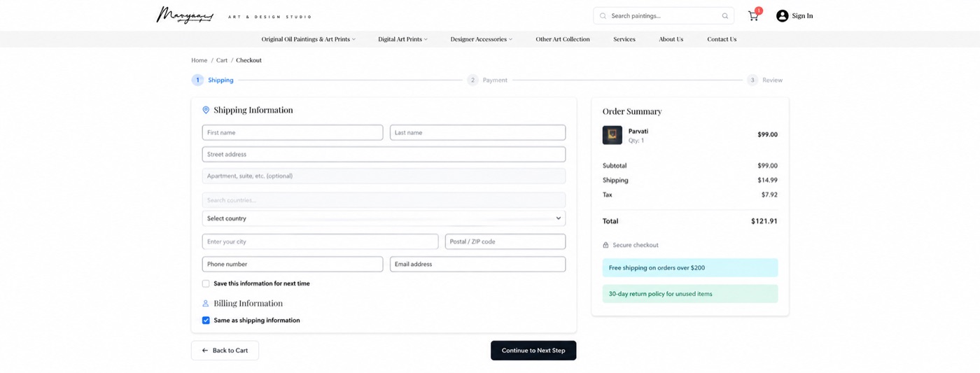Enable Save this information for next time
980x373 pixels.
(x=206, y=283)
